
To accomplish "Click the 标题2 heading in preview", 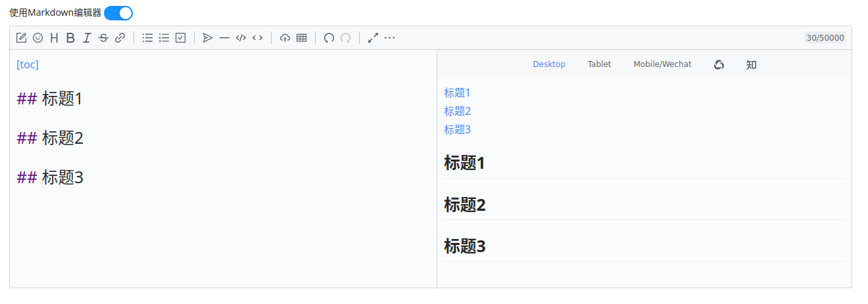I will (464, 205).
